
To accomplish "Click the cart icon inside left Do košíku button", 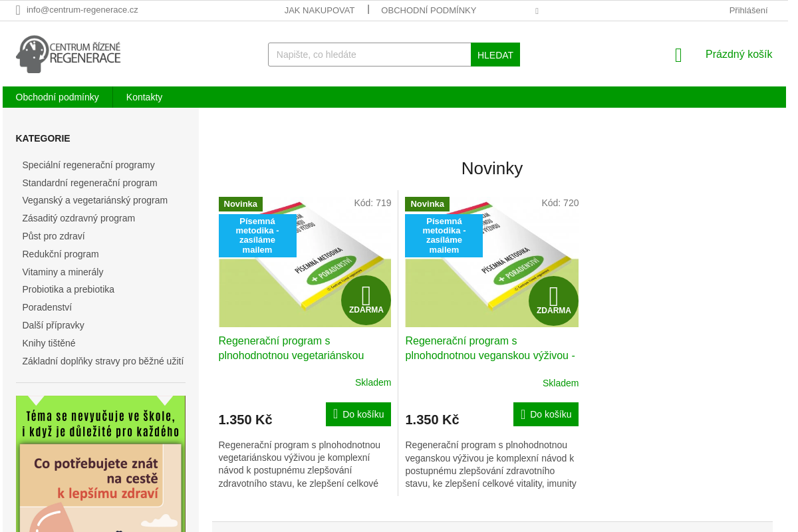I will click(x=335, y=414).
